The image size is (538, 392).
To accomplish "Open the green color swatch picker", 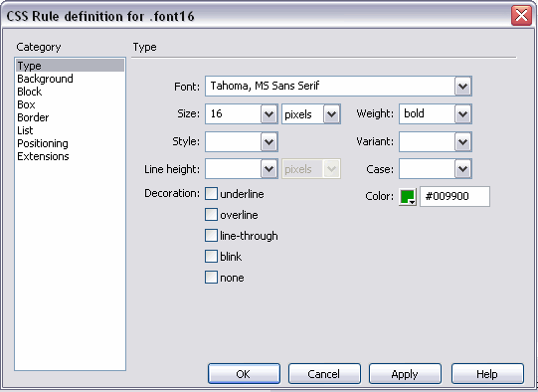I will (x=408, y=197).
